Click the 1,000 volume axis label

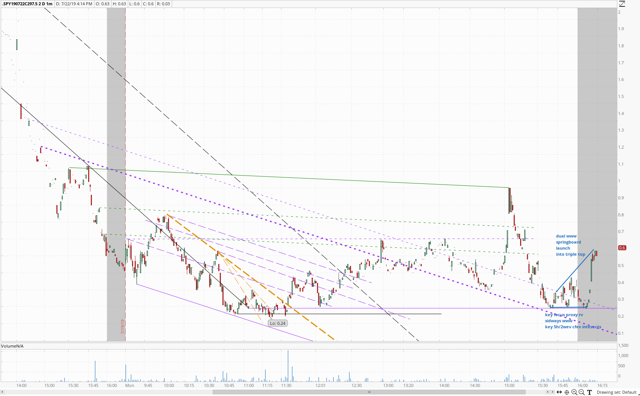(623, 356)
